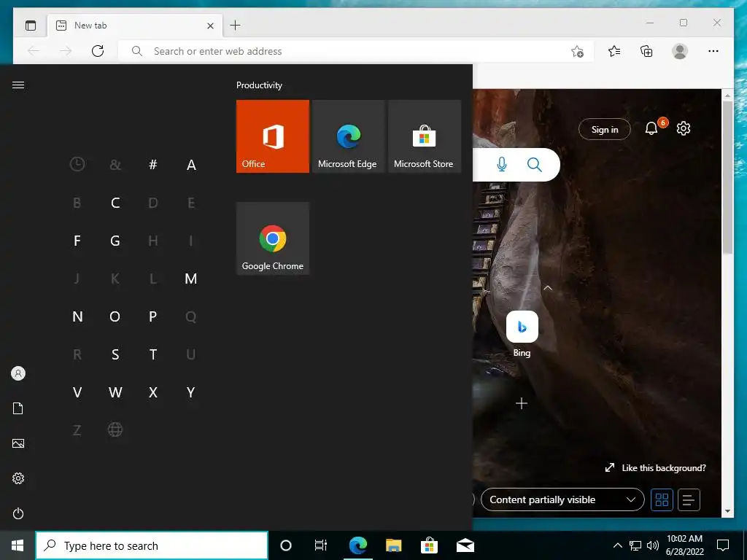
Task: Jump to apps starting with S
Action: [115, 354]
